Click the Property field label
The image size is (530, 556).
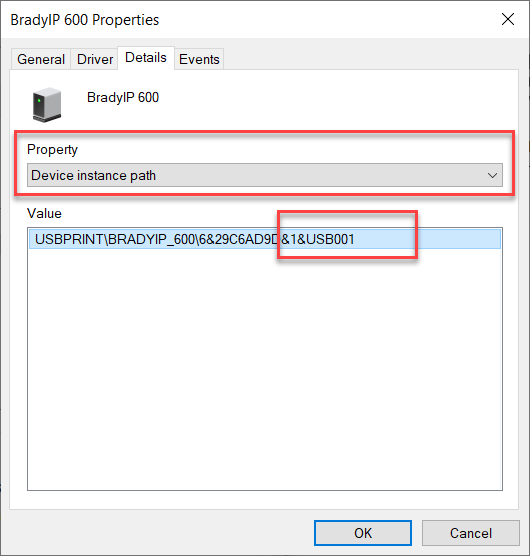(x=52, y=150)
